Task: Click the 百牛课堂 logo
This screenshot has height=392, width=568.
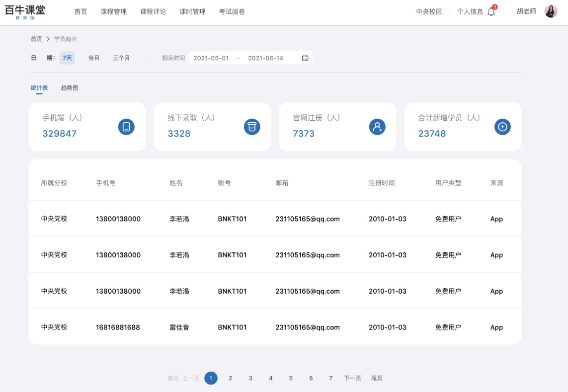Action: [25, 11]
